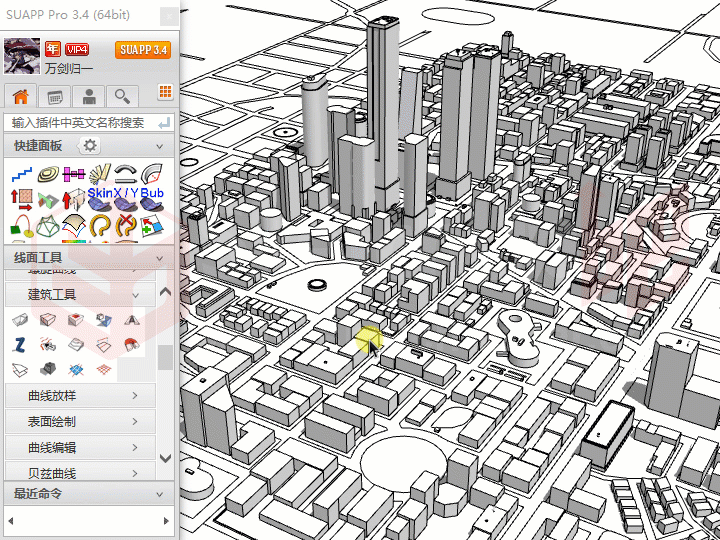The height and width of the screenshot is (540, 720).
Task: Switch to the user profile tab
Action: (x=89, y=96)
